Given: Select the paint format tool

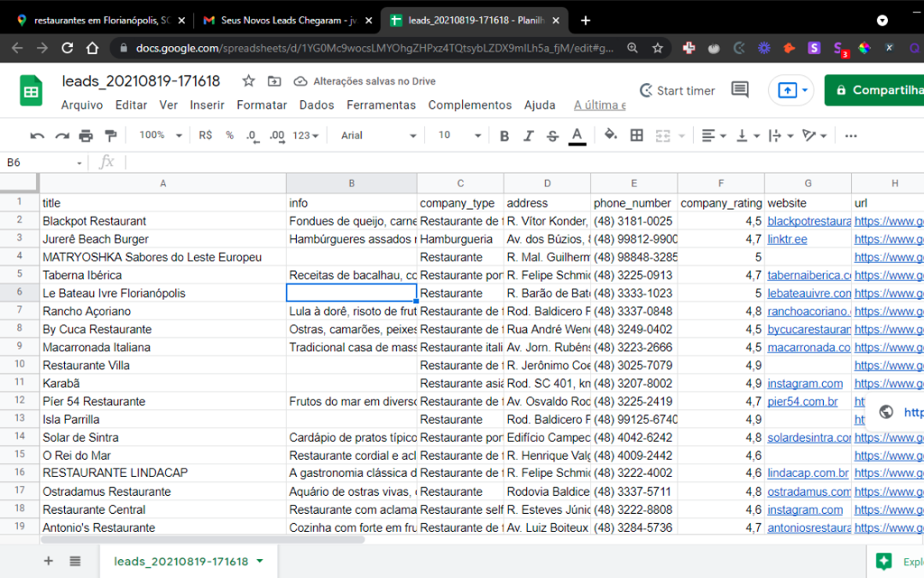Looking at the screenshot, I should (110, 135).
